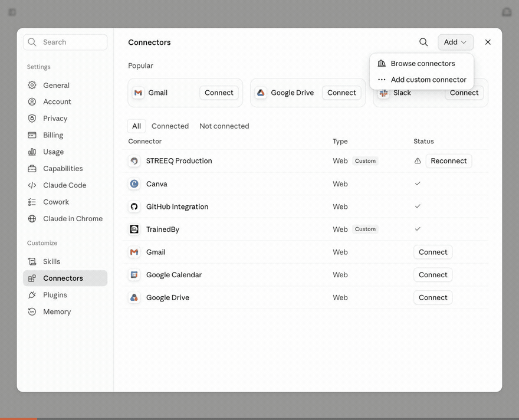The width and height of the screenshot is (519, 420).
Task: Click the STREEQ Custom badge
Action: click(365, 161)
